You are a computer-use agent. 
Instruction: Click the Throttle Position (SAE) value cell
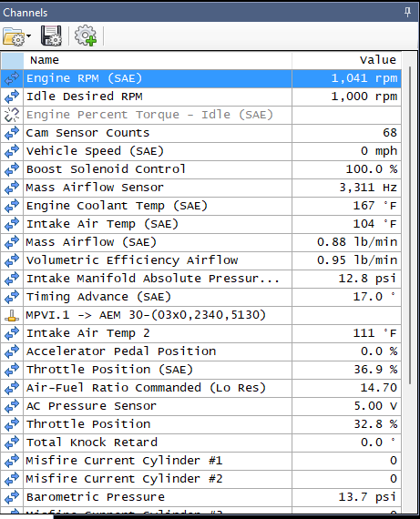click(346, 370)
